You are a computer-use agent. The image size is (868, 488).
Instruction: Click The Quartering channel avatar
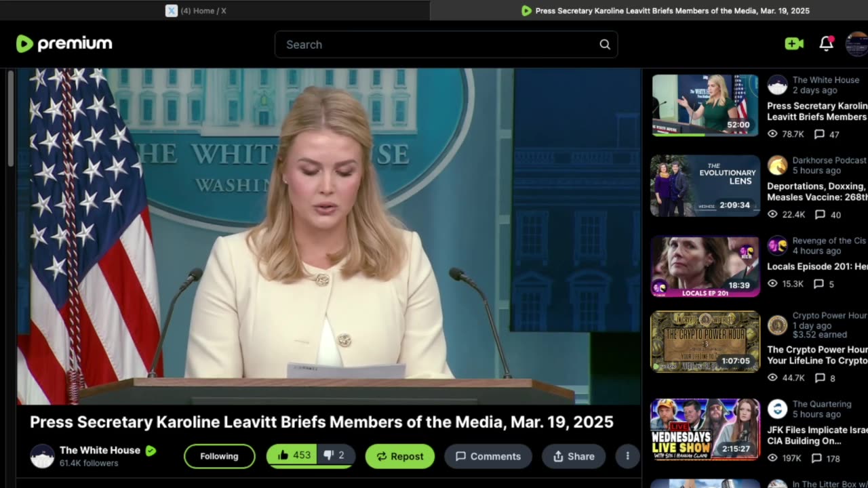coord(778,409)
